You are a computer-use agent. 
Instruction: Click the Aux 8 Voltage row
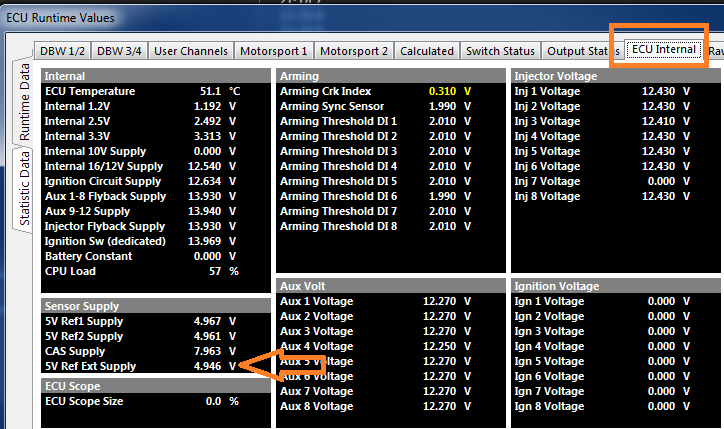pyautogui.click(x=391, y=406)
